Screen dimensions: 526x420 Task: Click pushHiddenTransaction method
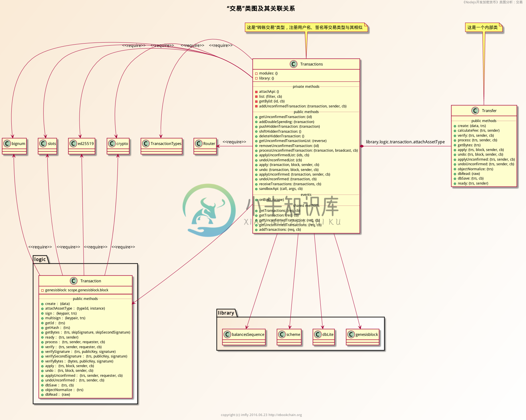[x=289, y=127]
